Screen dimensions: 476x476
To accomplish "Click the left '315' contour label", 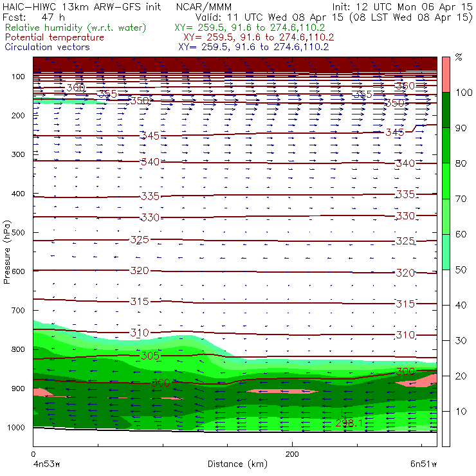I will point(140,302).
